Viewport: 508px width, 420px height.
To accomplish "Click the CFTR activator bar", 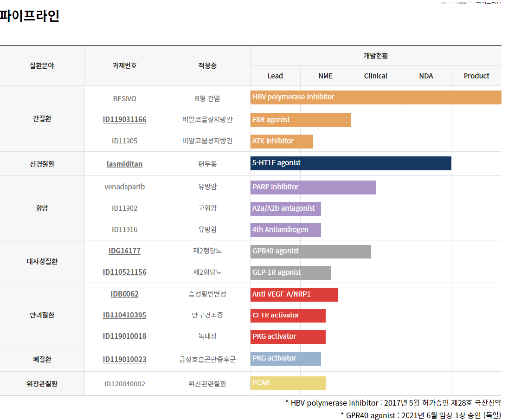I will coord(288,316).
